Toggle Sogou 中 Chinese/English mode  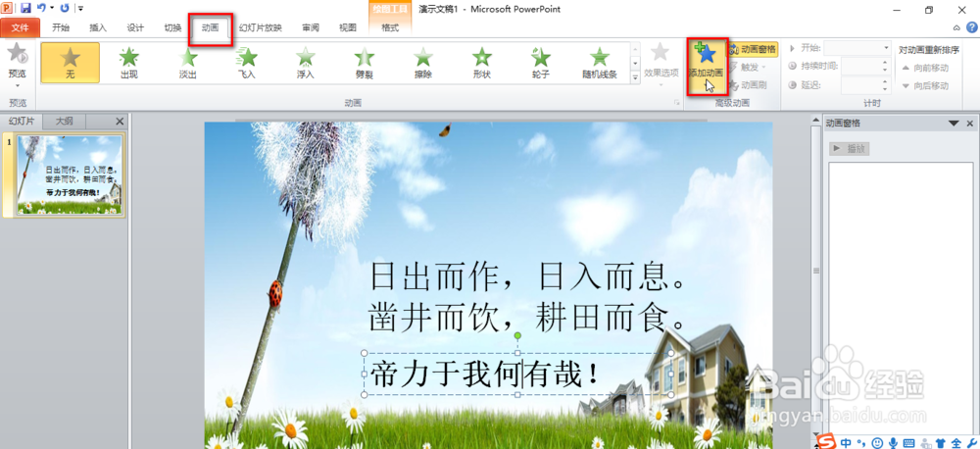(847, 443)
